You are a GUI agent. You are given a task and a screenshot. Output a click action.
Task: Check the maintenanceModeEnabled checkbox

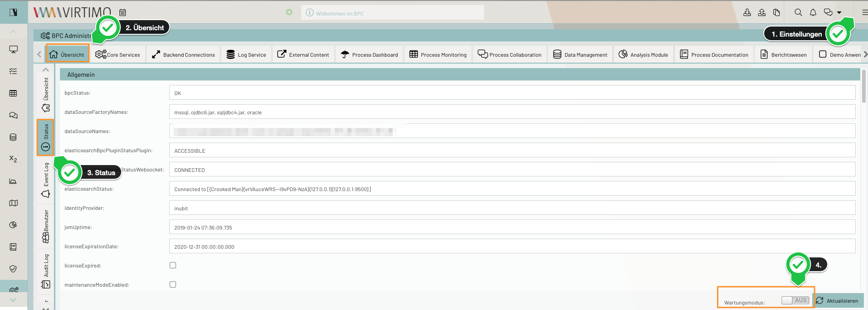click(x=173, y=284)
